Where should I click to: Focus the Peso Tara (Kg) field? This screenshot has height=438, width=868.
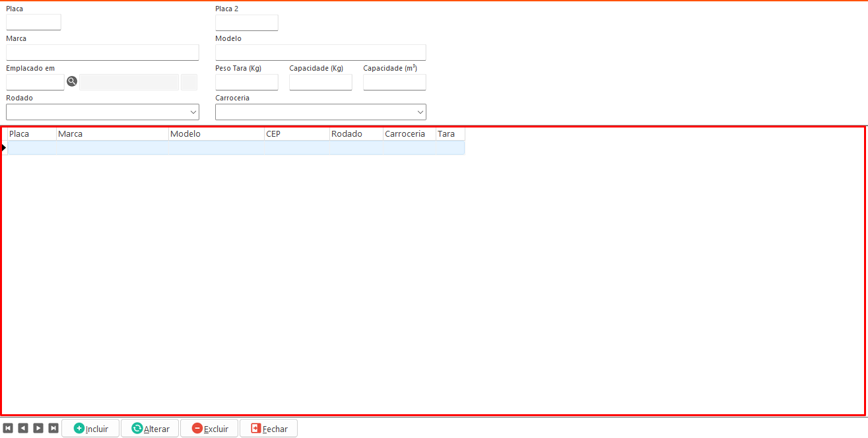click(246, 82)
